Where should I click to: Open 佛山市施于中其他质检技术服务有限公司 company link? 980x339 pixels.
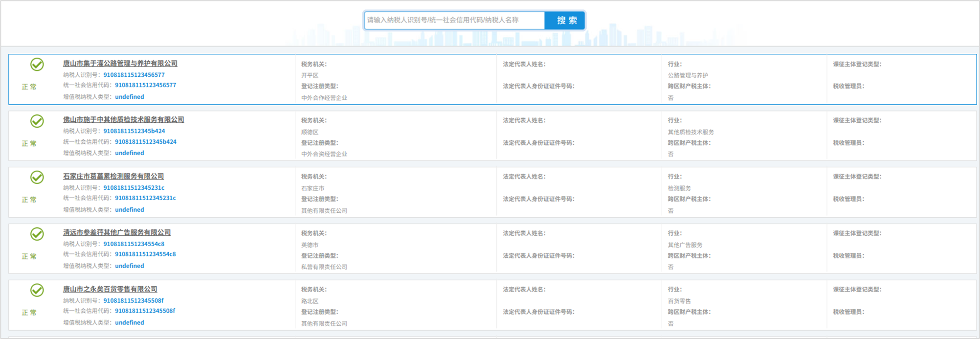click(x=123, y=120)
